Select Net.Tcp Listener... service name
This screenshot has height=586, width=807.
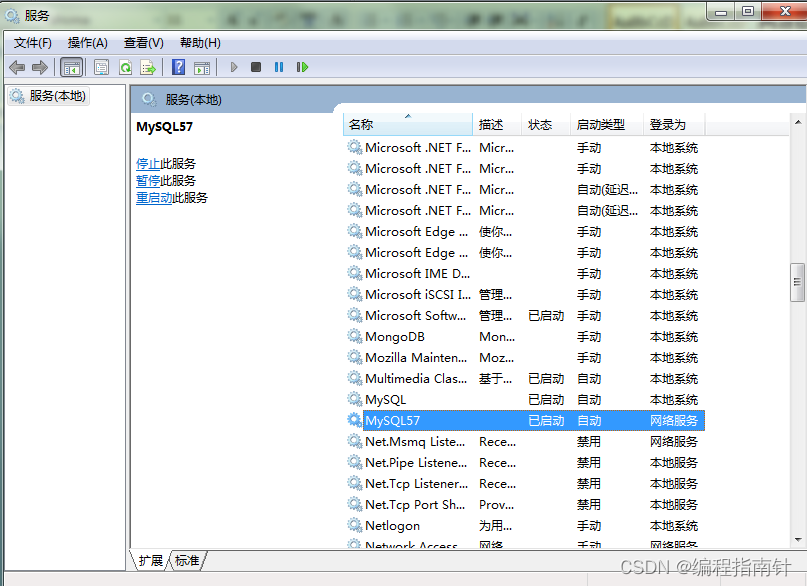point(416,484)
